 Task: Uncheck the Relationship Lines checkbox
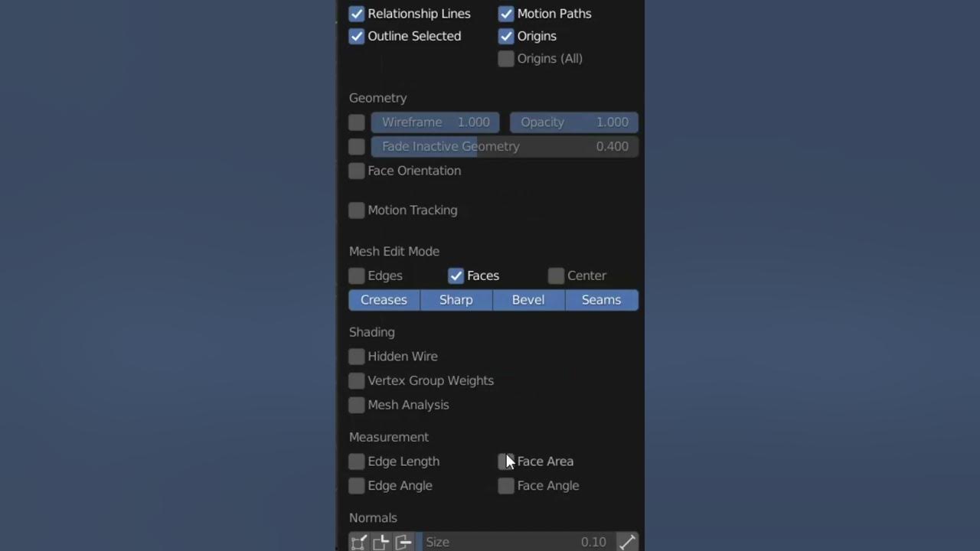click(357, 14)
